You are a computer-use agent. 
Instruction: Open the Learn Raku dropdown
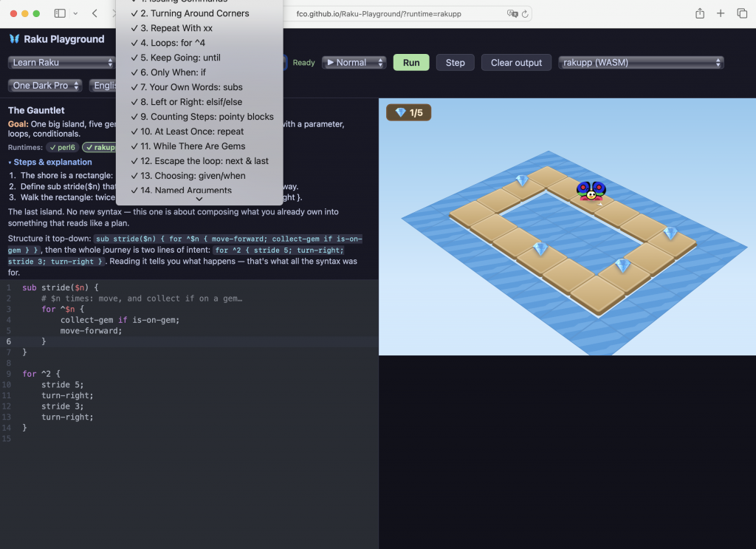pos(61,62)
